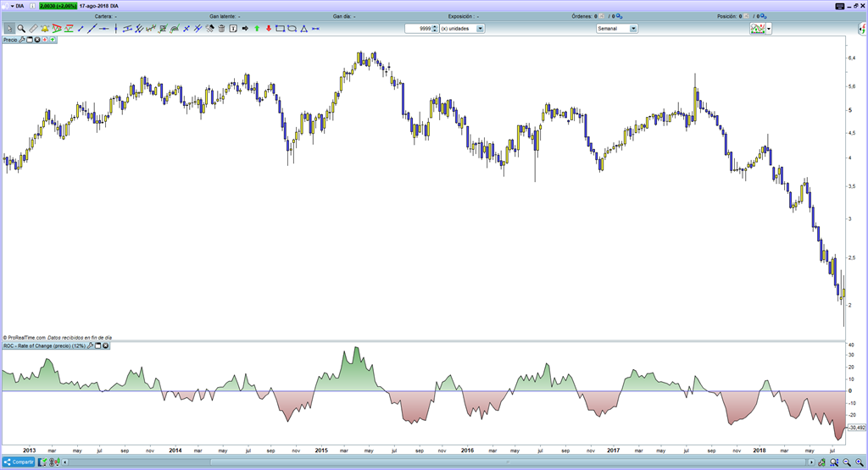Select the text annotation tool

(233, 28)
